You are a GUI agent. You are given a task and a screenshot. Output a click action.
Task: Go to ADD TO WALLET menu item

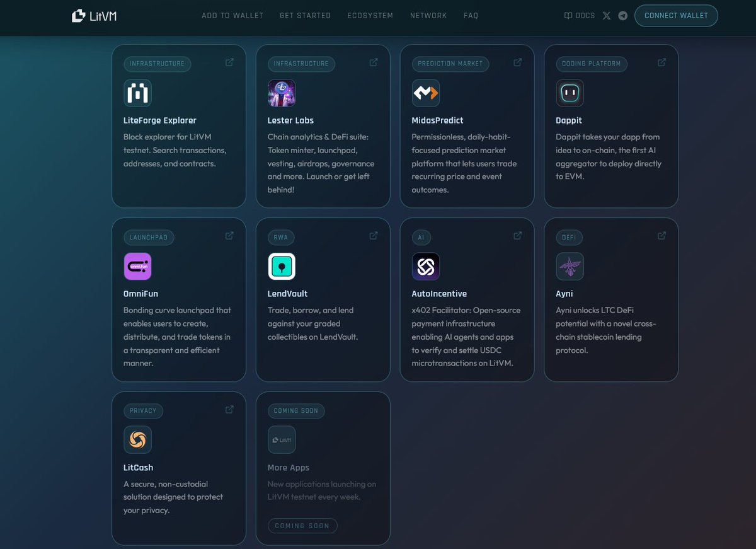click(x=232, y=16)
